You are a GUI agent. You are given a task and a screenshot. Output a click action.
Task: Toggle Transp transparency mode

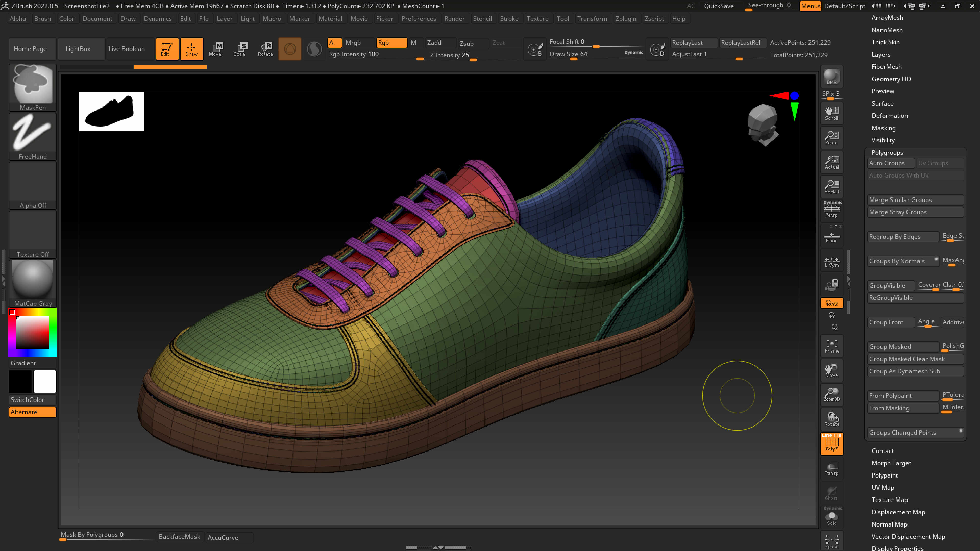pos(832,468)
